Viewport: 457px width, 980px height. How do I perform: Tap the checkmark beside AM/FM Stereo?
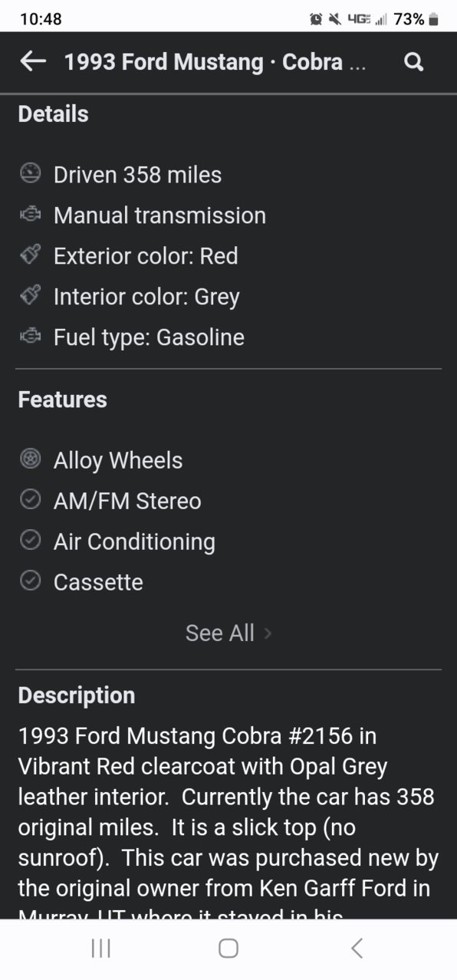(x=29, y=500)
